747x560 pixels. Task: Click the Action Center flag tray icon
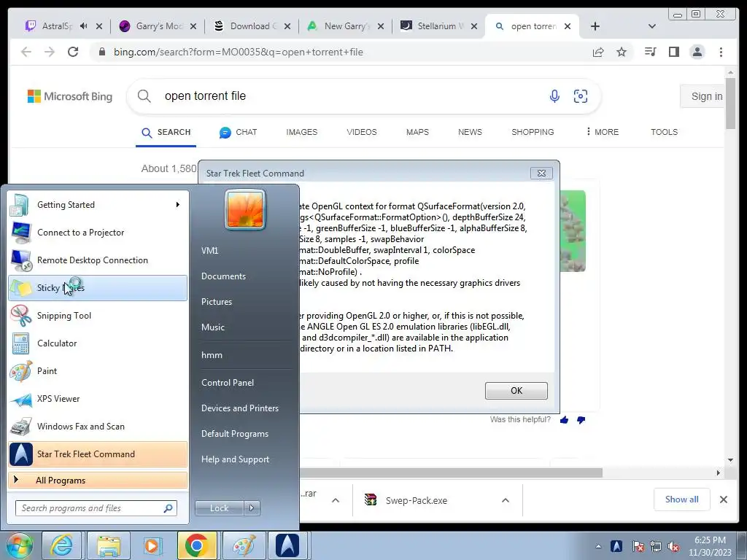point(638,546)
